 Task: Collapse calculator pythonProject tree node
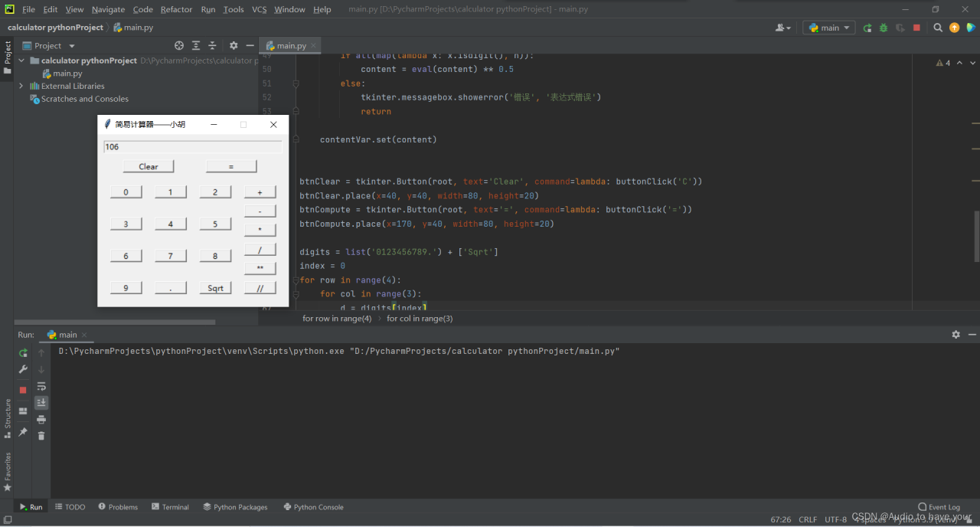[x=21, y=61]
